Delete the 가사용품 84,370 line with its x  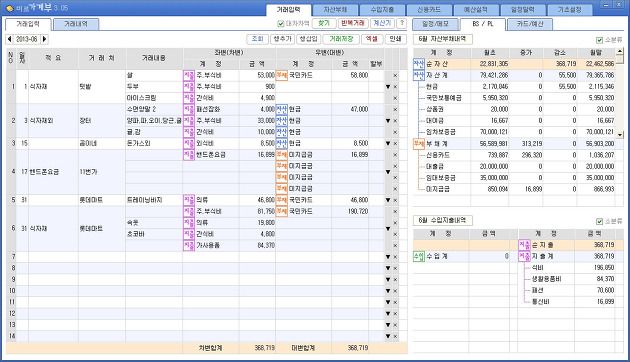click(x=395, y=245)
